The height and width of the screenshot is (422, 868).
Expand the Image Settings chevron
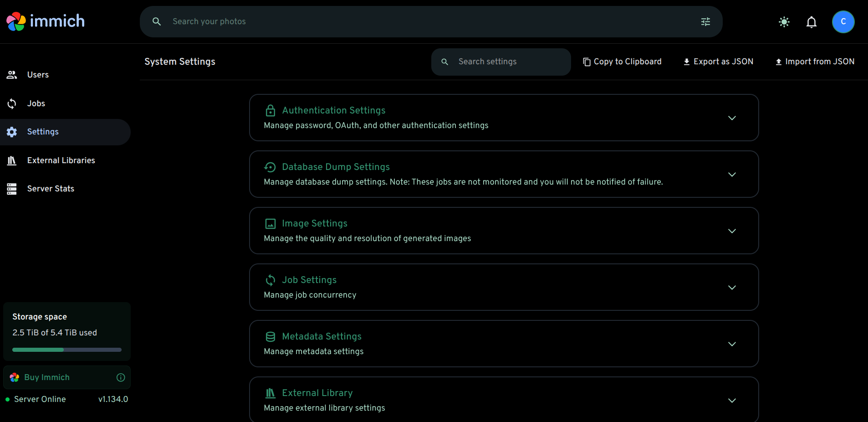[732, 231]
